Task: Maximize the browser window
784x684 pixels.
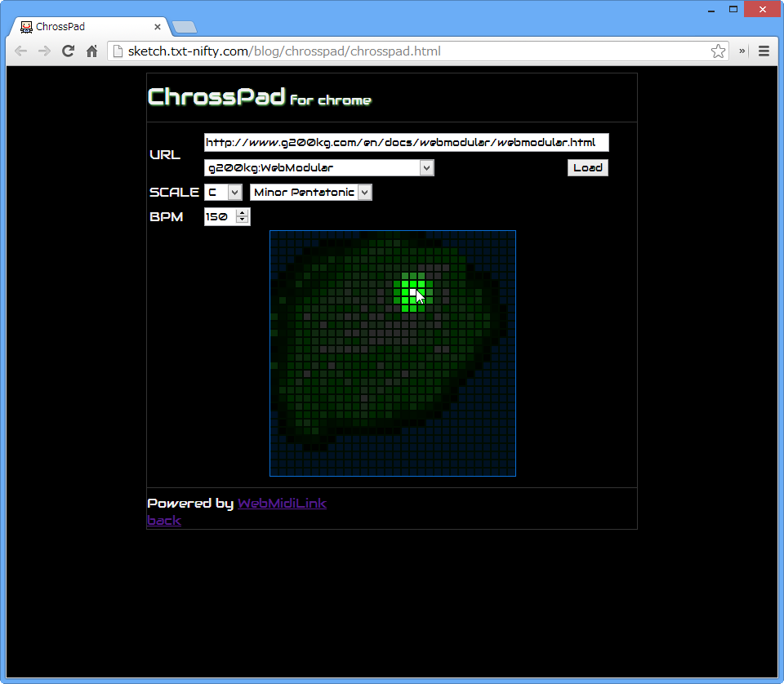Action: [733, 10]
